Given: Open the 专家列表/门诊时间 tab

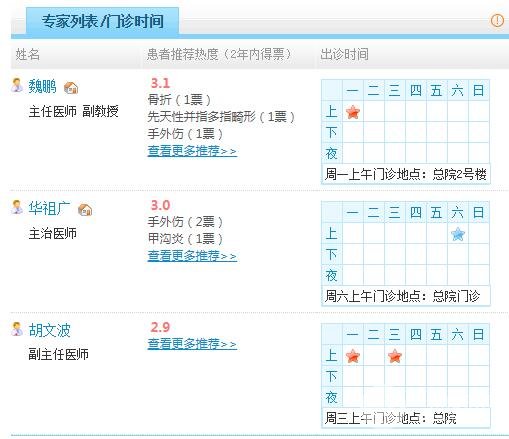Looking at the screenshot, I should click(x=102, y=21).
